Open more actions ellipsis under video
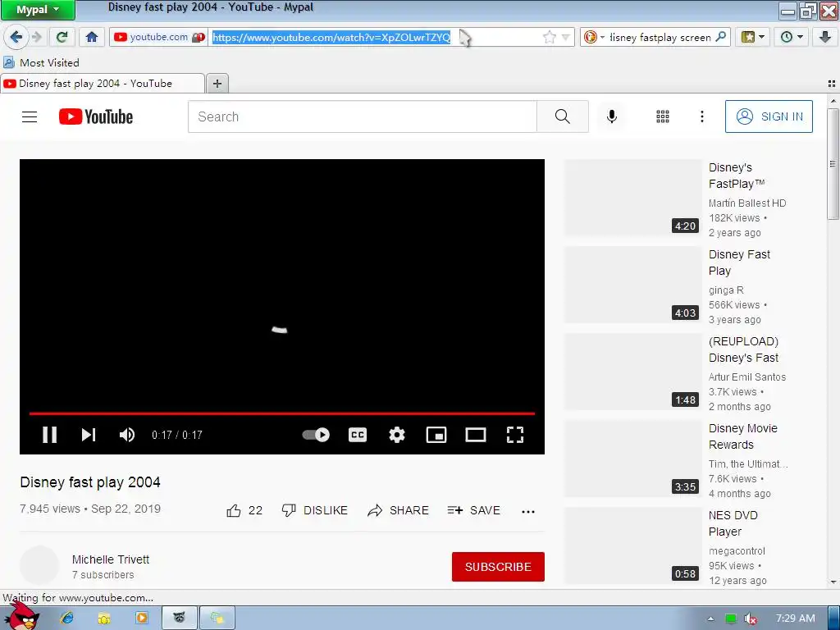 click(527, 511)
